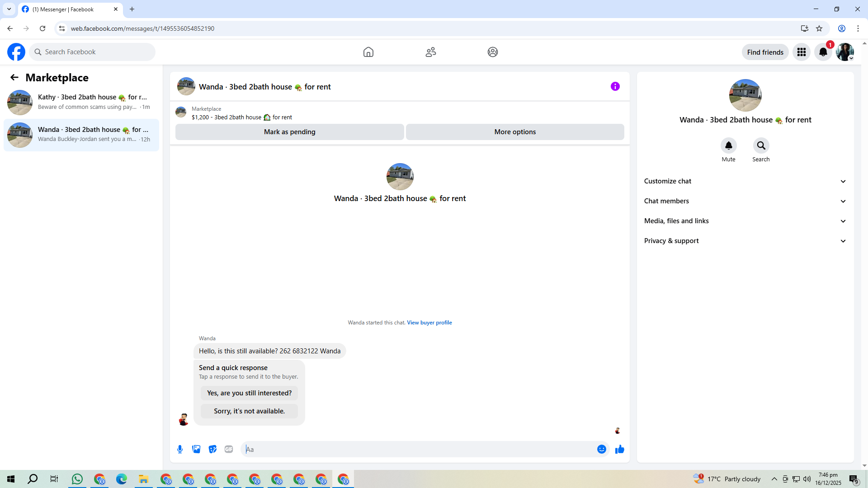This screenshot has width=868, height=488.
Task: Click Mark as pending button
Action: [290, 132]
